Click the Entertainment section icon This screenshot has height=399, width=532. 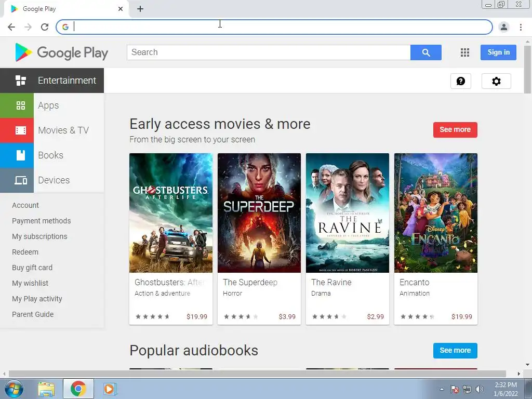[21, 81]
